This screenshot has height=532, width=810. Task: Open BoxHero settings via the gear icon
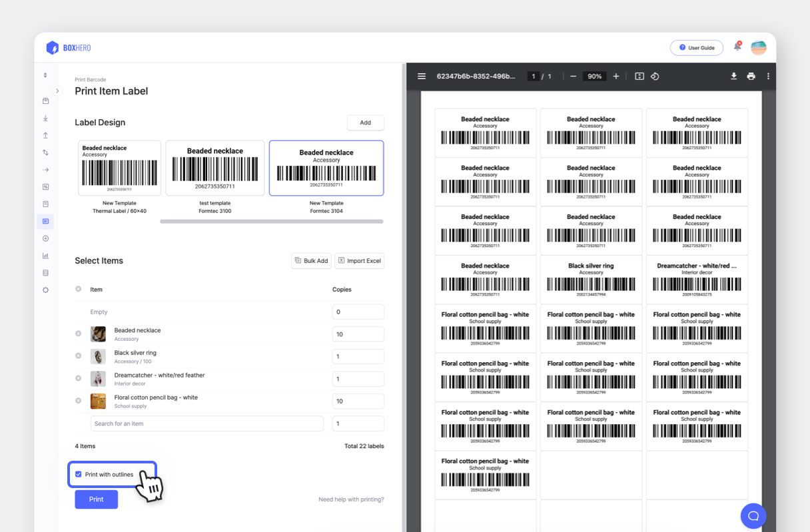click(45, 290)
